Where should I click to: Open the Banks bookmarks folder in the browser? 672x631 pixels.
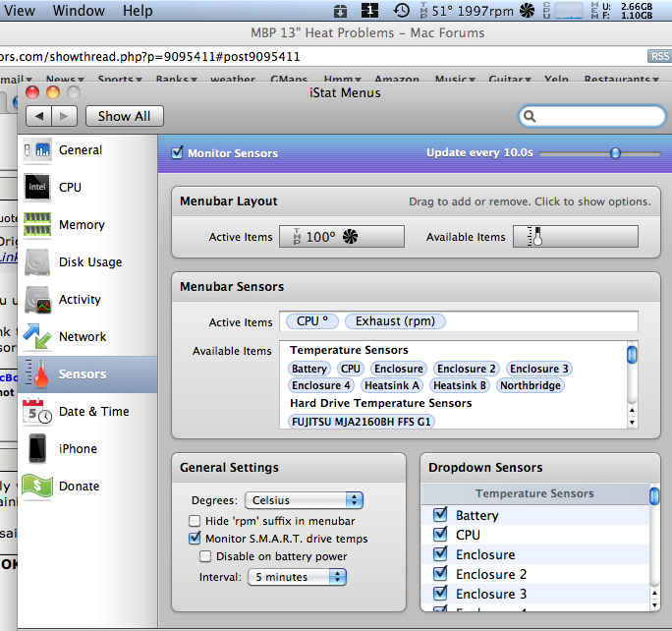point(176,80)
